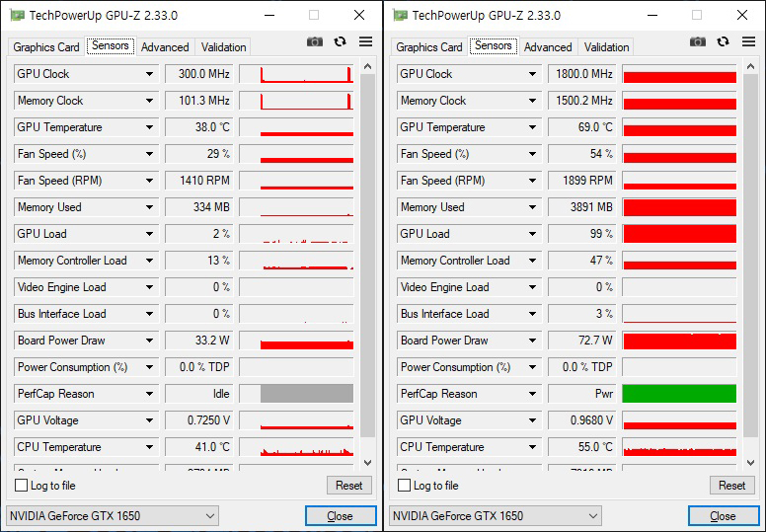Image resolution: width=766 pixels, height=532 pixels.
Task: Open Advanced tab in left window
Action: point(165,47)
